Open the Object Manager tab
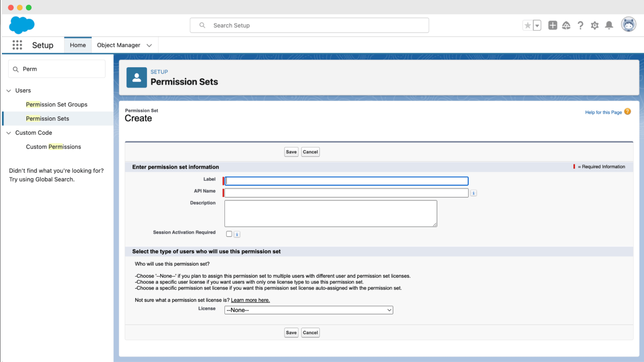 click(x=119, y=45)
